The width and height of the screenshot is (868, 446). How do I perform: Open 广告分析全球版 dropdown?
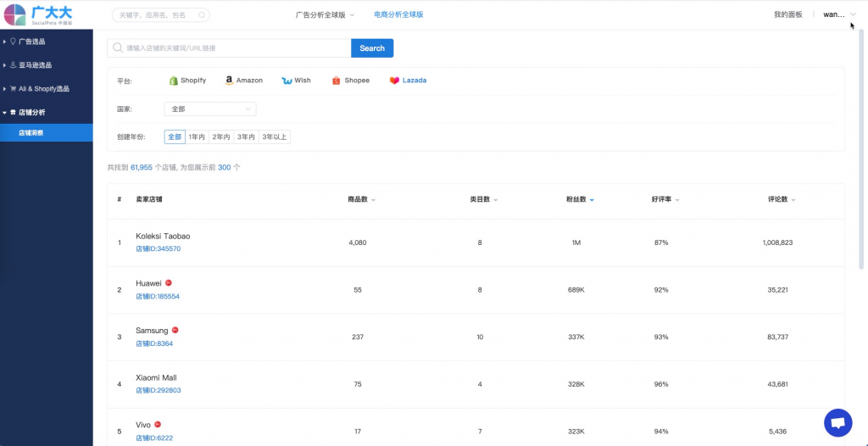325,15
